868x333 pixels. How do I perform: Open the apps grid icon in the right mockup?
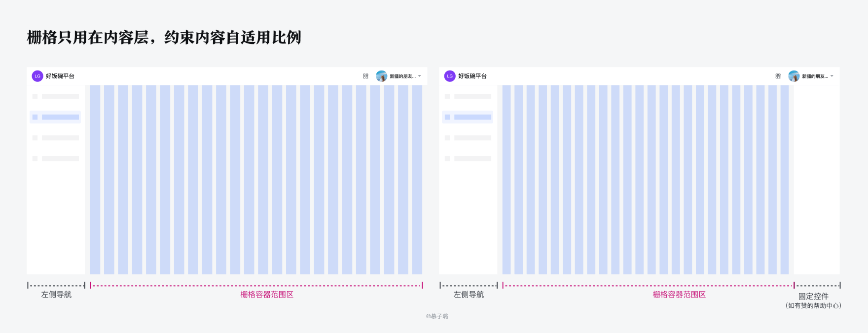(x=778, y=76)
